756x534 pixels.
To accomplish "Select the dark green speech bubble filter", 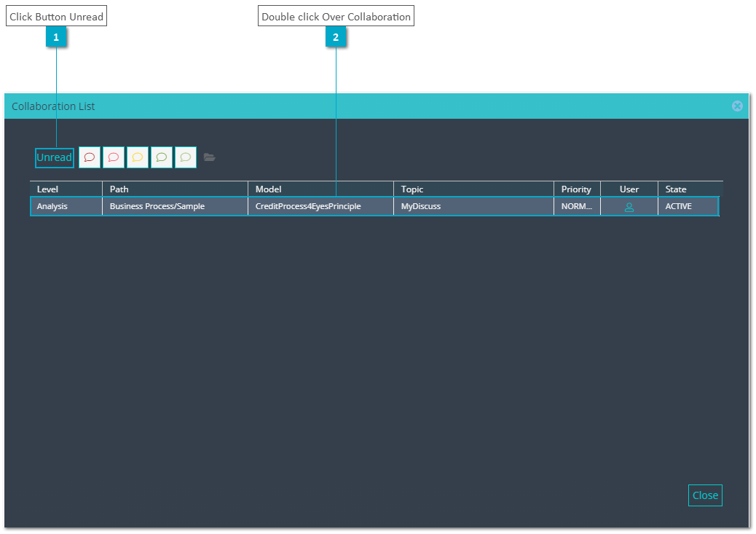I will (162, 157).
